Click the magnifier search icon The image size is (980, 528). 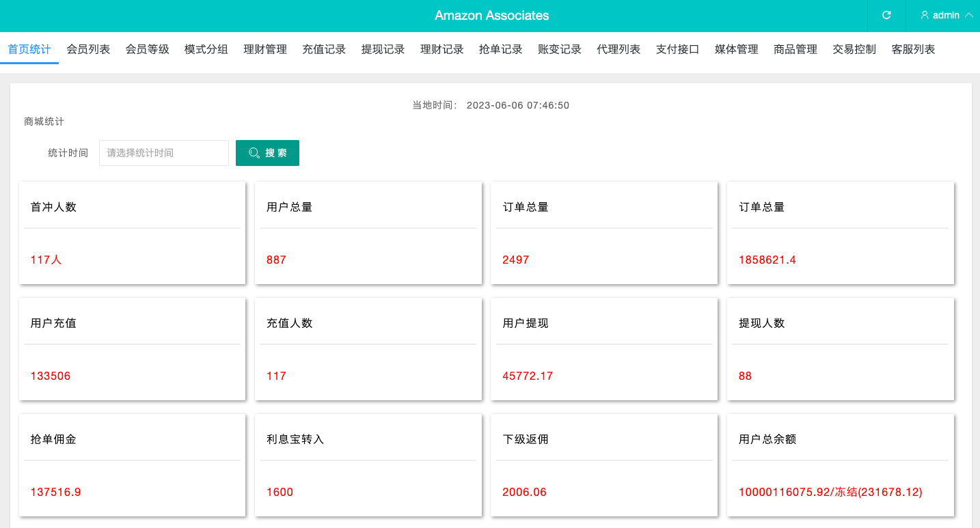click(254, 152)
